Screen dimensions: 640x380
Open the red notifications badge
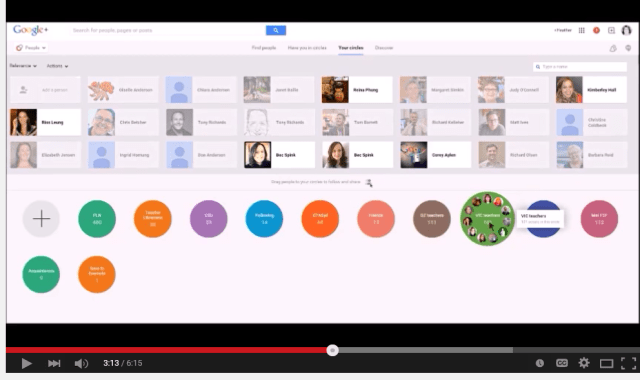tap(596, 30)
